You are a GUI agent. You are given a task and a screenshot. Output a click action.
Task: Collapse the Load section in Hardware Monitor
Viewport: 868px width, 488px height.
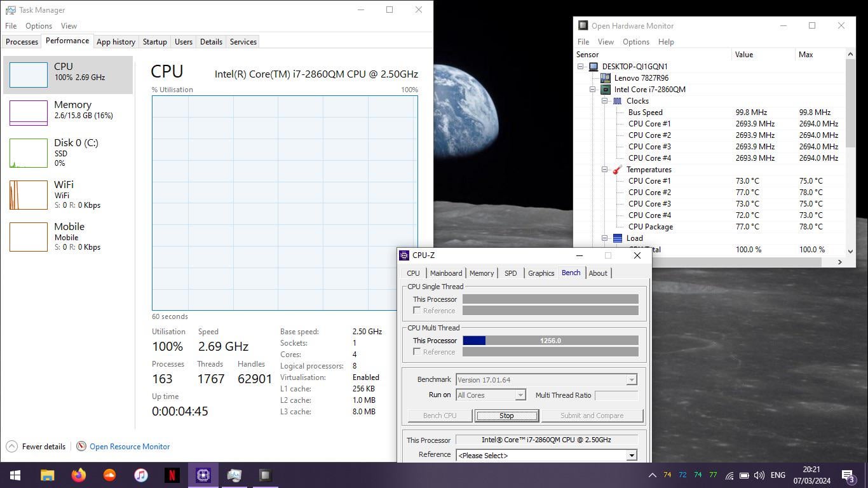[x=604, y=238]
